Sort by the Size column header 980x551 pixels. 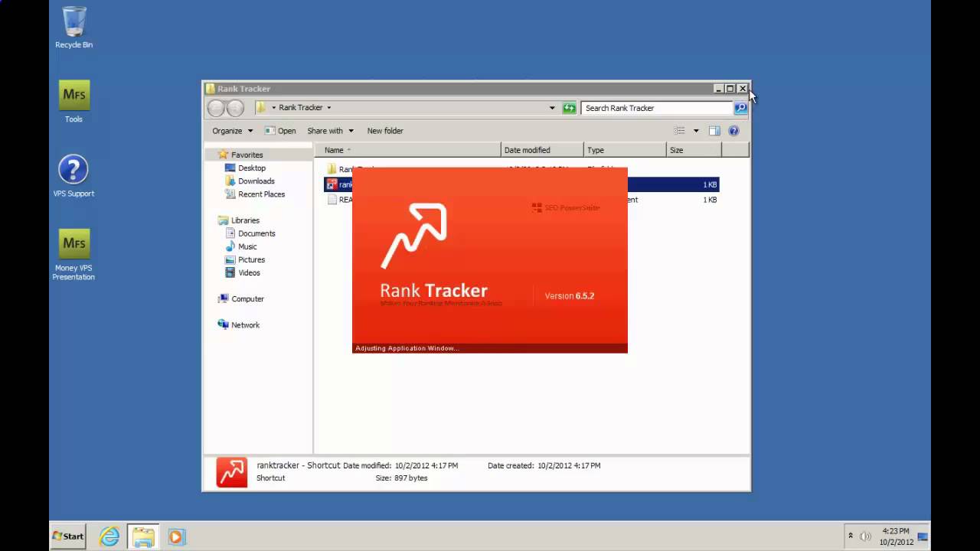[694, 150]
